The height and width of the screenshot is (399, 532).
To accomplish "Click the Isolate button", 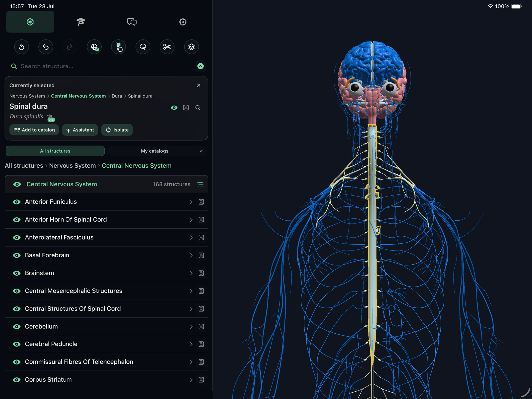I will [x=117, y=130].
